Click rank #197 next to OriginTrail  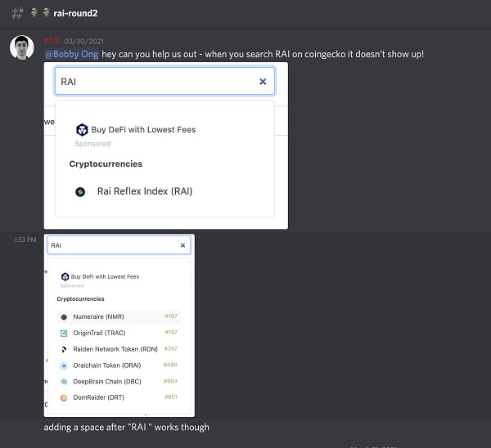pyautogui.click(x=171, y=332)
